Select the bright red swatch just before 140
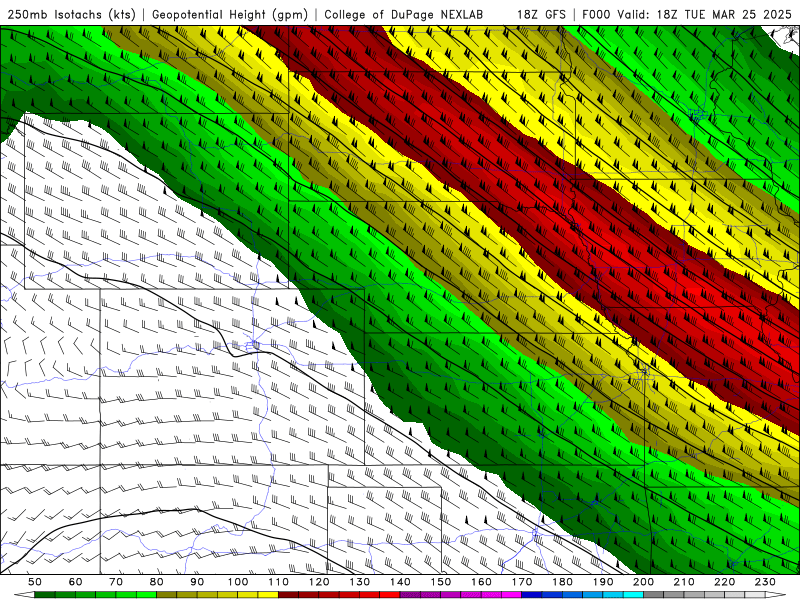Image resolution: width=800 pixels, height=600 pixels. click(x=390, y=595)
